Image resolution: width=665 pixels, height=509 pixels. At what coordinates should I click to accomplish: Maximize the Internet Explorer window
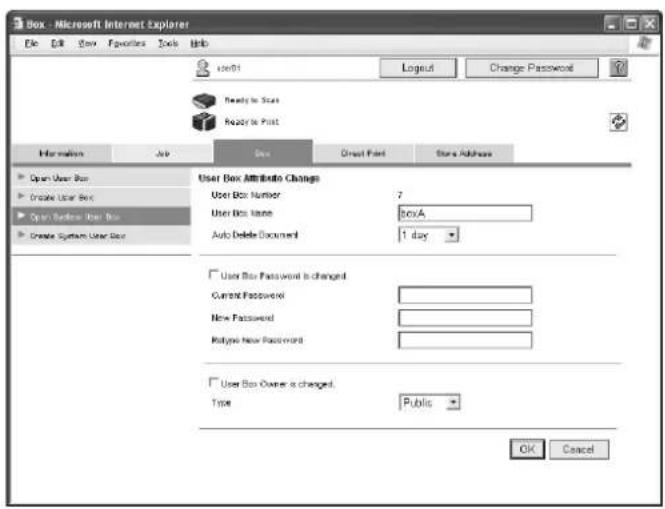(631, 24)
